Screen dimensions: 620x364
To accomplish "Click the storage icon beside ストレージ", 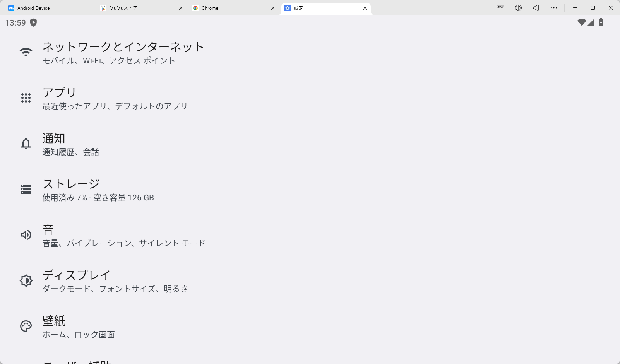I will (26, 189).
